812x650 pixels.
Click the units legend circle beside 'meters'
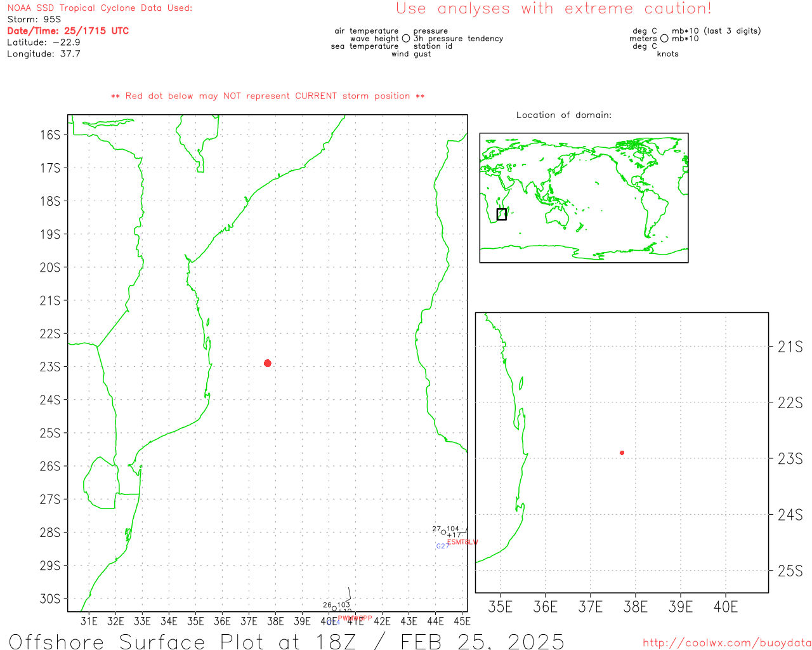(x=664, y=39)
